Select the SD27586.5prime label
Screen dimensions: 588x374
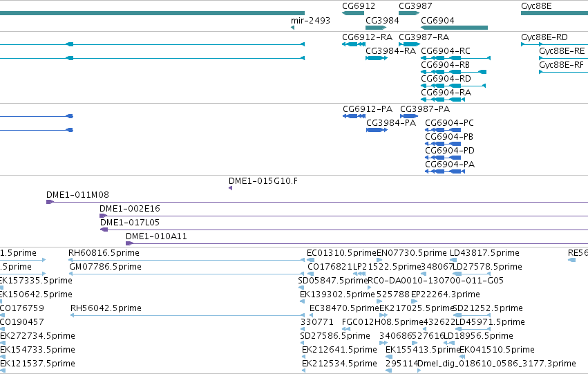pyautogui.click(x=335, y=336)
